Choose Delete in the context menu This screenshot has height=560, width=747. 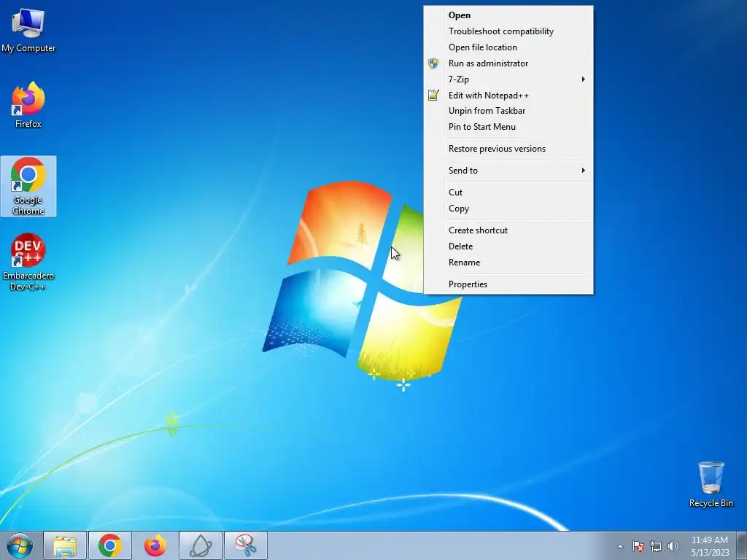508,246
